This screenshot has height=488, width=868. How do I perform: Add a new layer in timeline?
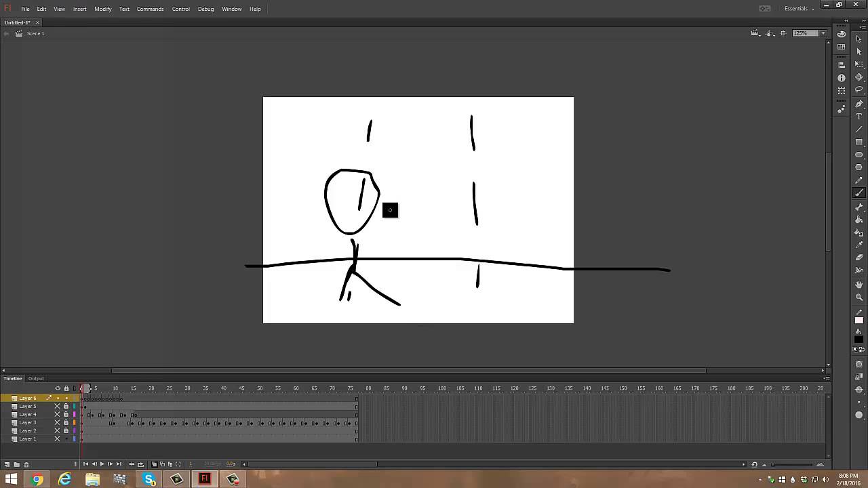[x=7, y=464]
